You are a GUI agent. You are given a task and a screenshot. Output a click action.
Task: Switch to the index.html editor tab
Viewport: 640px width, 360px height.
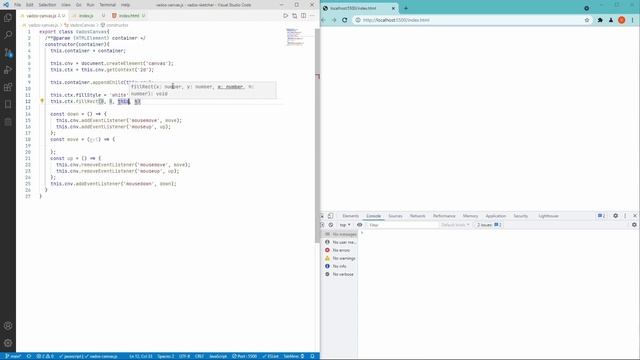coord(129,16)
